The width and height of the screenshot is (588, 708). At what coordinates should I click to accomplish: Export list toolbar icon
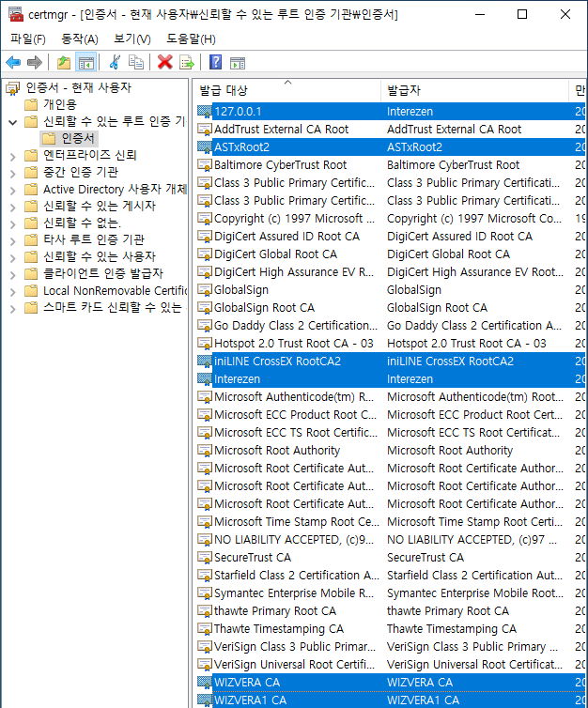coord(187,62)
